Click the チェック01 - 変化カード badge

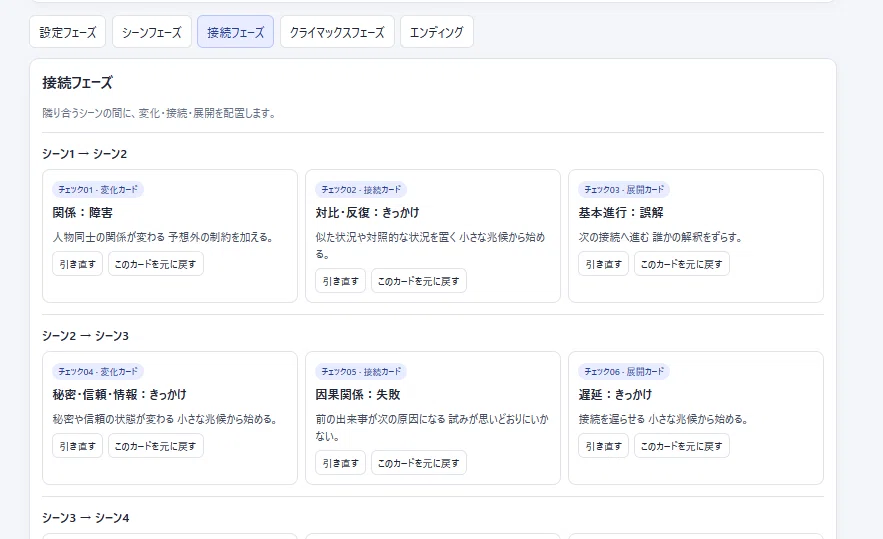coord(98,190)
